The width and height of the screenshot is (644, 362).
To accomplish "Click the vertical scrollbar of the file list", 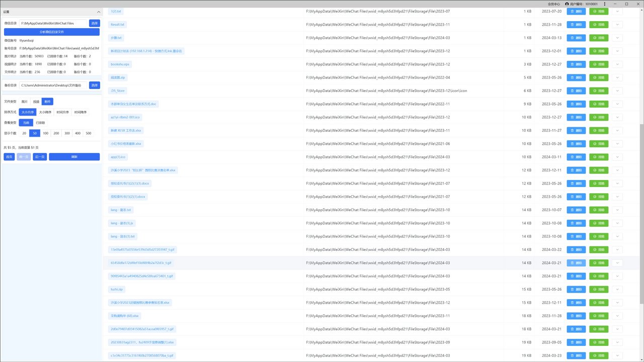I will pyautogui.click(x=641, y=201).
